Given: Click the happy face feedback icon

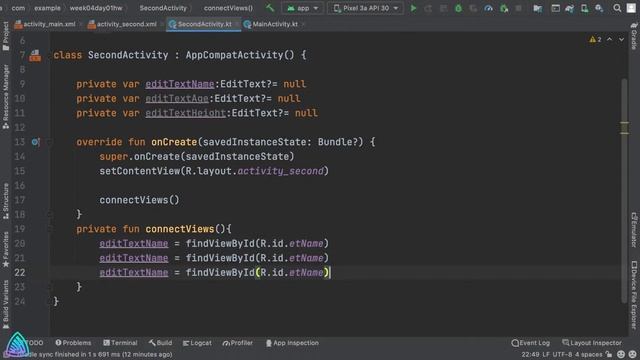Looking at the screenshot, I should 621,354.
